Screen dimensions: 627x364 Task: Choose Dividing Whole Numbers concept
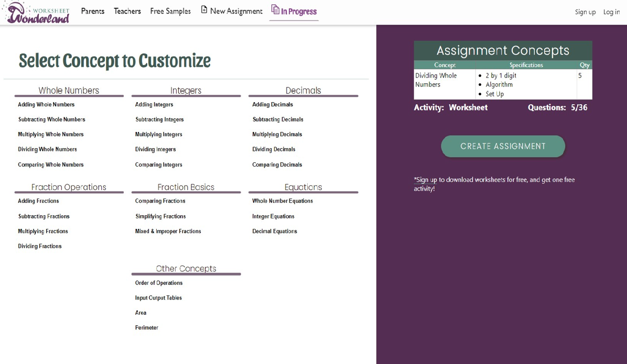(x=47, y=149)
